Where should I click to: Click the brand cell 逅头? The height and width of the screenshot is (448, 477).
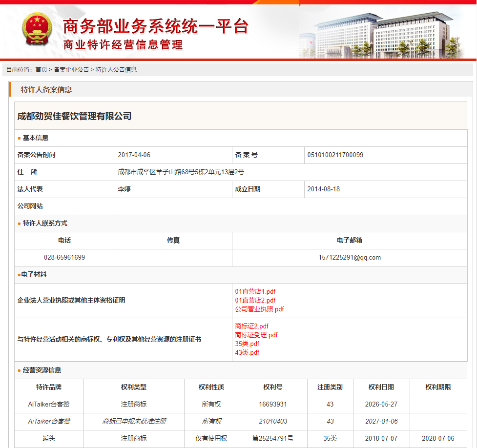click(49, 438)
